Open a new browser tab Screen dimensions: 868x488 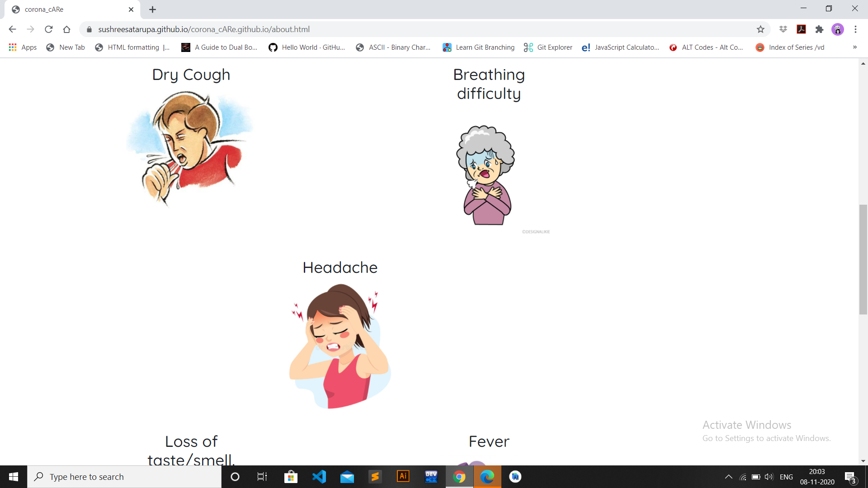click(152, 9)
